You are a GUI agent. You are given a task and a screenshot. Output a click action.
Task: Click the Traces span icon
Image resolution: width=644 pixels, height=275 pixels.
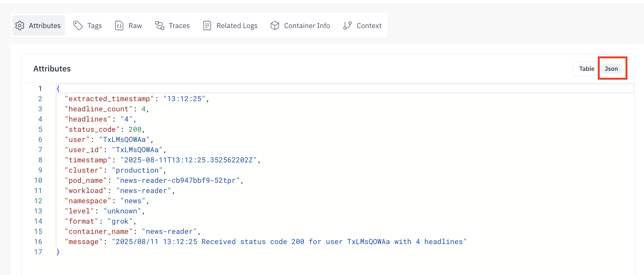click(159, 26)
